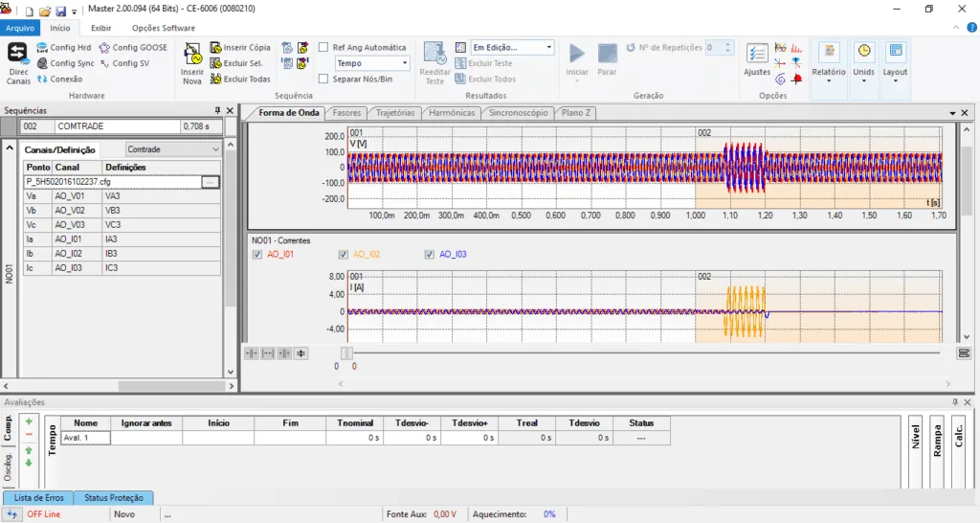The width and height of the screenshot is (980, 523).
Task: Open the Ajustes settings icon
Action: tap(757, 55)
